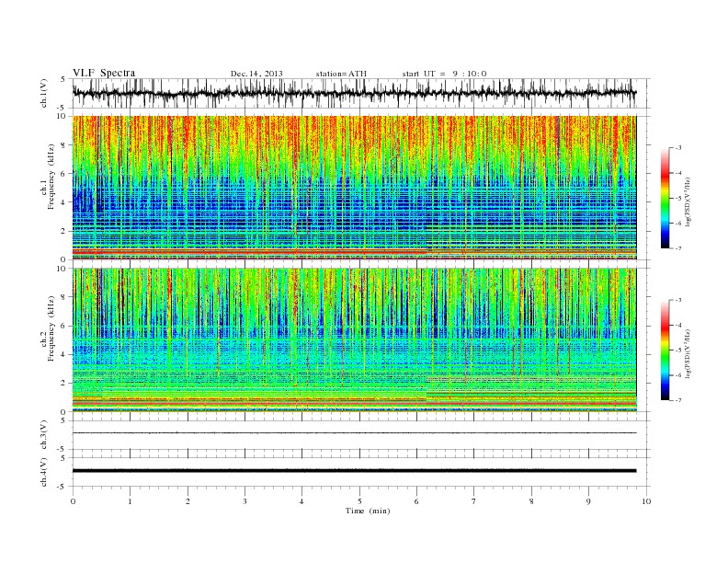
Task: Click the 'ch.3(V)' axis label
Action: (x=44, y=435)
